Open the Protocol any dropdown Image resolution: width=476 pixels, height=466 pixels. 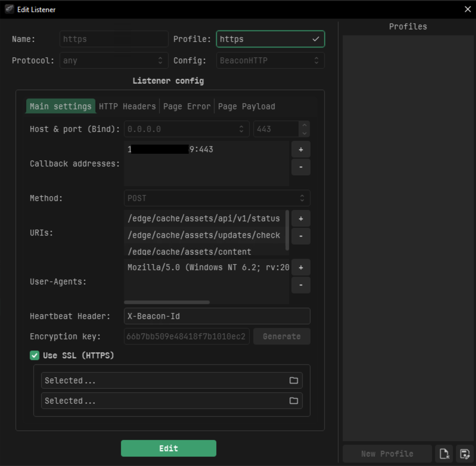114,60
